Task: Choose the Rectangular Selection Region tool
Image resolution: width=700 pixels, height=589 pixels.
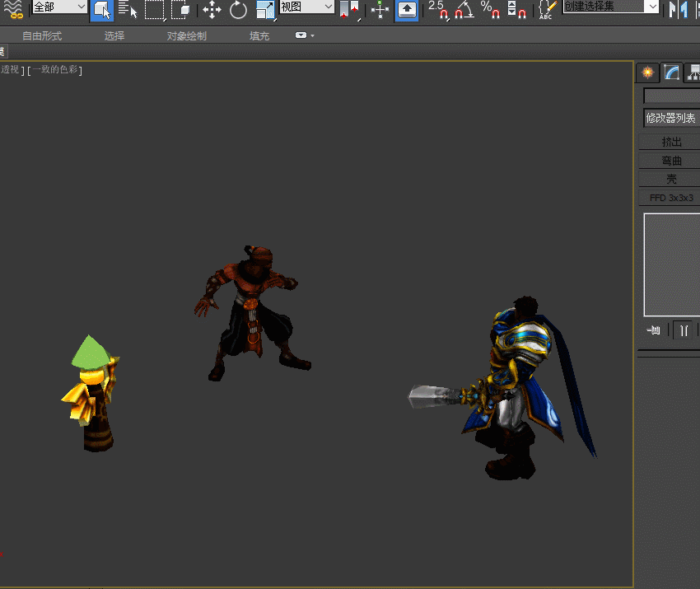Action: [x=155, y=10]
